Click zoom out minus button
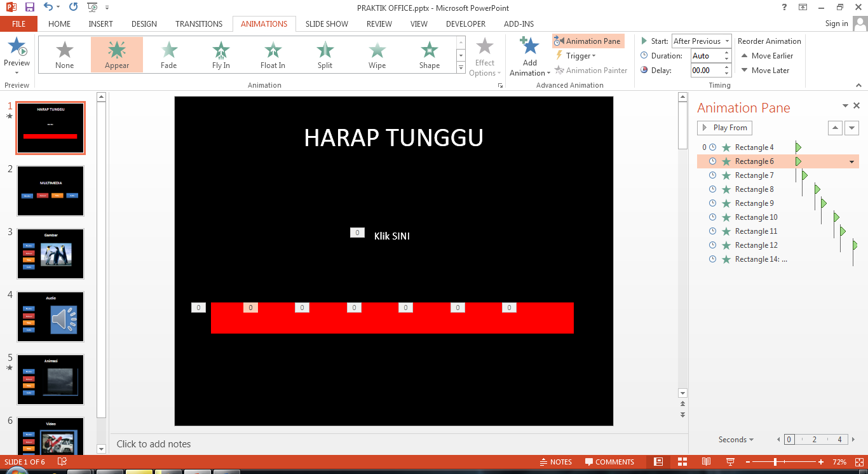This screenshot has height=474, width=868. point(749,462)
